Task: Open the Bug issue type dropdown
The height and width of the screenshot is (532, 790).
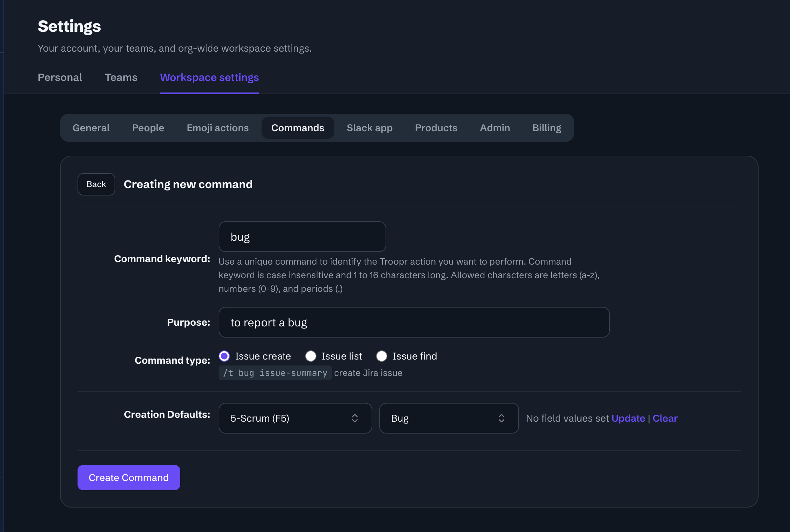Action: [x=449, y=418]
